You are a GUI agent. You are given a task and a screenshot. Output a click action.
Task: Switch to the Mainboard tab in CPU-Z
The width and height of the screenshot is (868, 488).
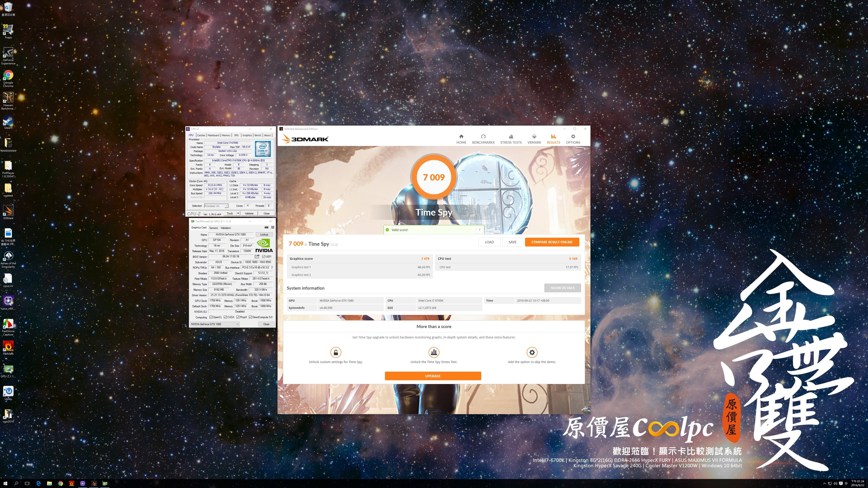(x=213, y=135)
